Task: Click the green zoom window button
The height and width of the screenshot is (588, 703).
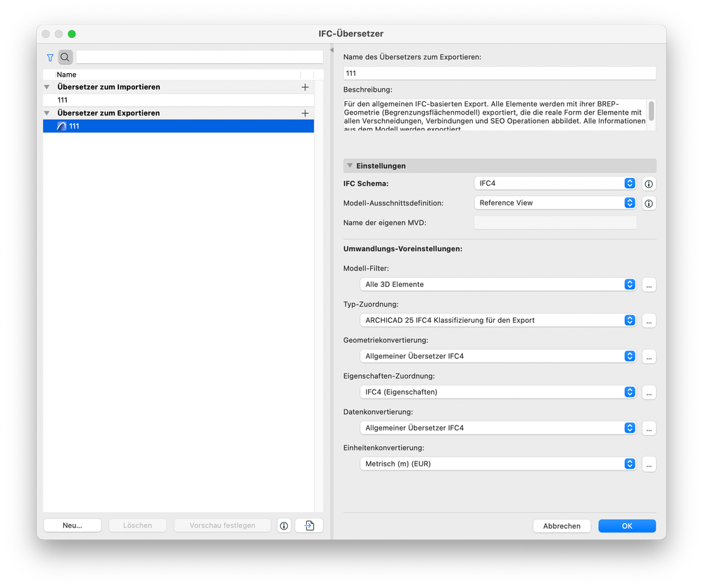Action: click(x=72, y=34)
